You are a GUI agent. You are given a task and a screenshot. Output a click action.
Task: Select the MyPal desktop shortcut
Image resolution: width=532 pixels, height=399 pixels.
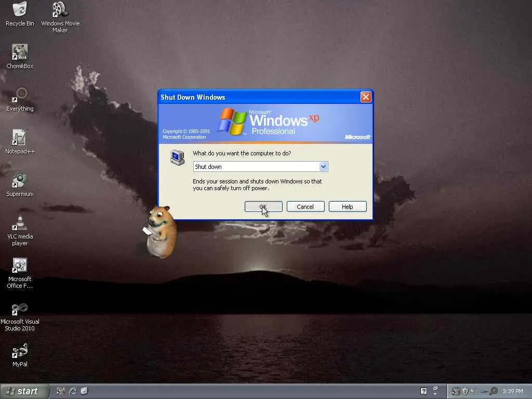pos(20,355)
